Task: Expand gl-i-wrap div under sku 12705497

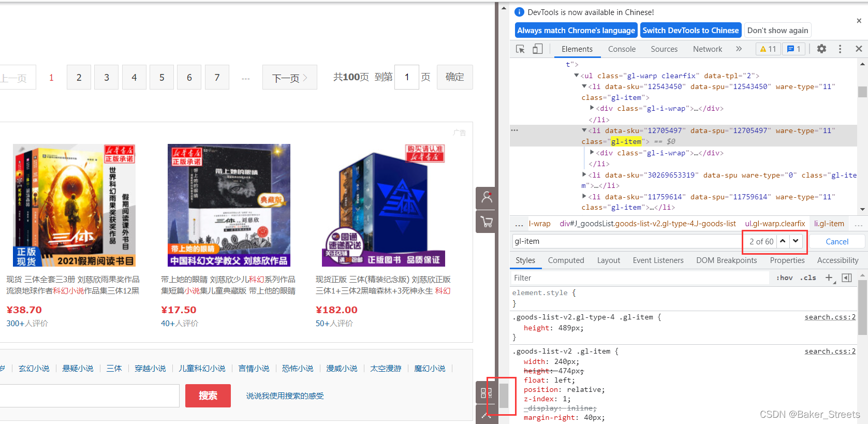Action: point(592,153)
